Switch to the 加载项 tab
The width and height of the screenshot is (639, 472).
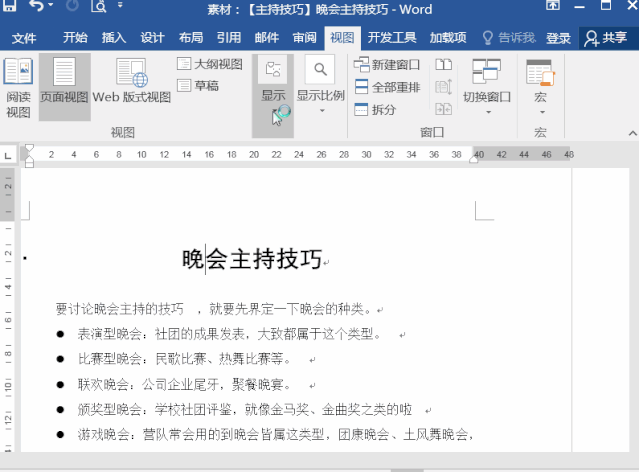tap(448, 38)
